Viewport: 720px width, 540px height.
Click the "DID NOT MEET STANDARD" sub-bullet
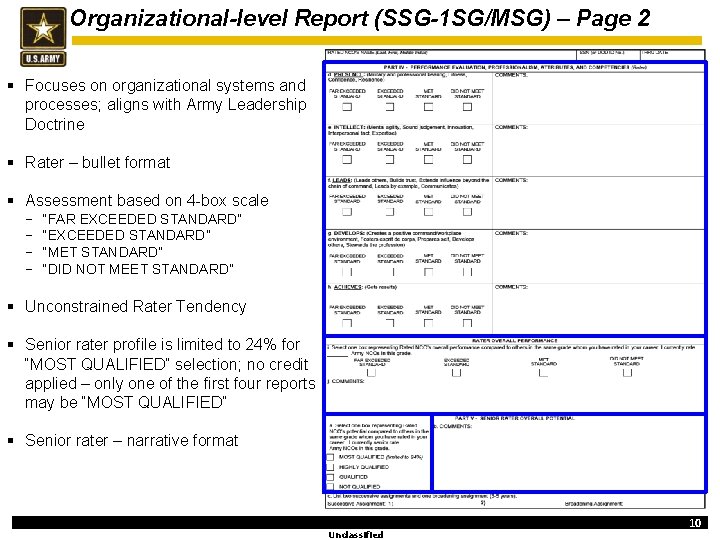[138, 269]
